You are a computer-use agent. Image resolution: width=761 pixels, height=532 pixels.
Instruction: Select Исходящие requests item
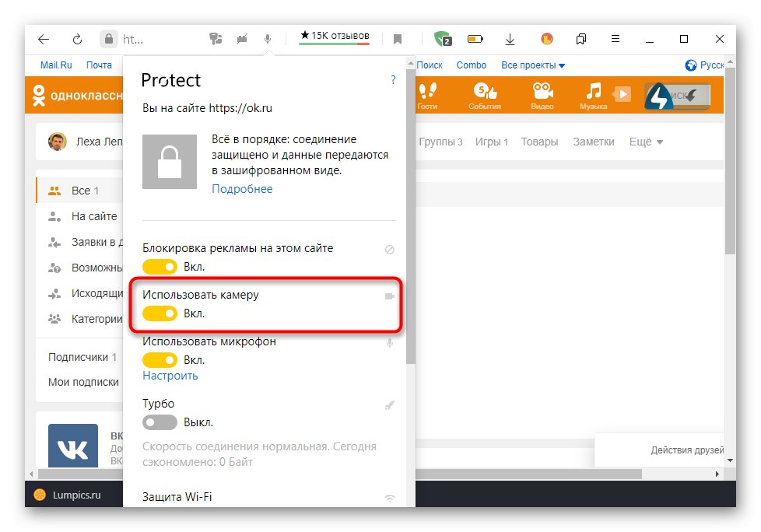79,293
